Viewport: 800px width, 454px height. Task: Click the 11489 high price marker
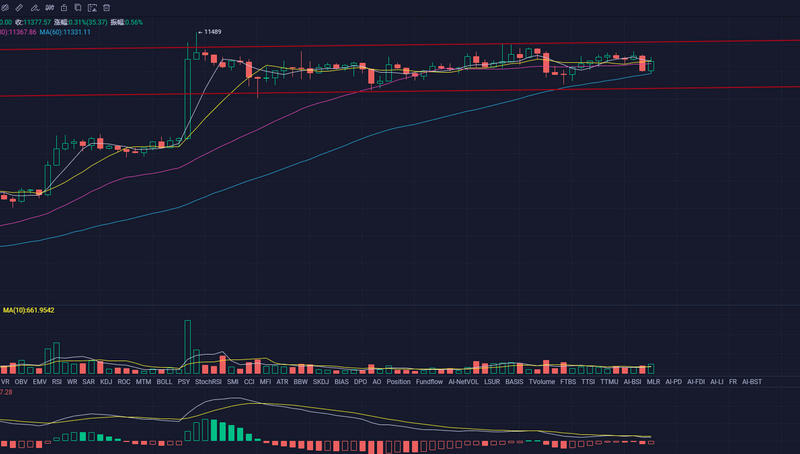click(211, 33)
